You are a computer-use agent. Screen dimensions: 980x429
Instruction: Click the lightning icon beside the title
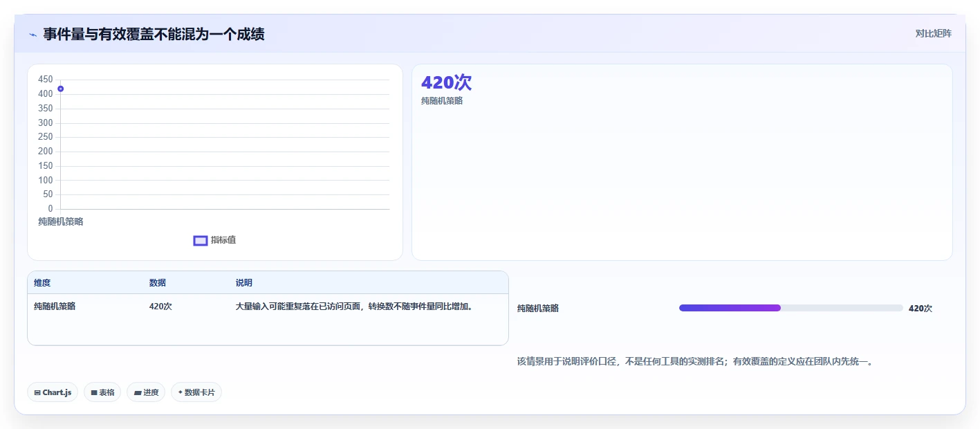tap(33, 35)
